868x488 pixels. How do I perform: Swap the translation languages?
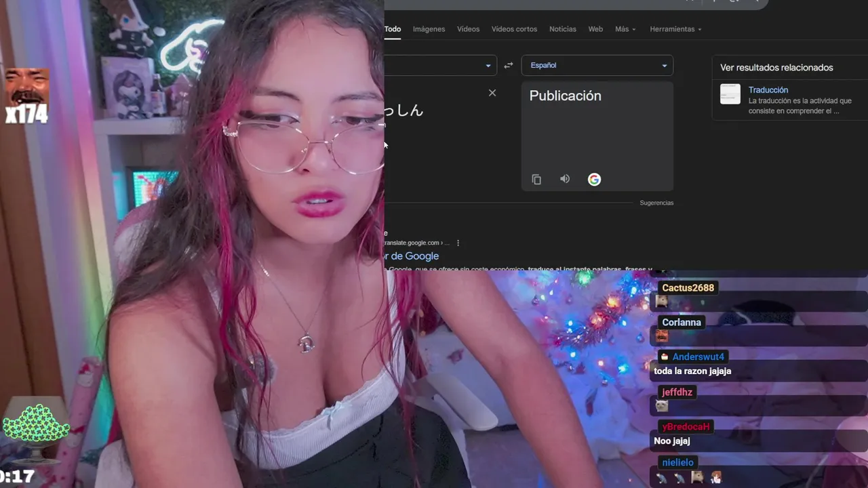509,66
